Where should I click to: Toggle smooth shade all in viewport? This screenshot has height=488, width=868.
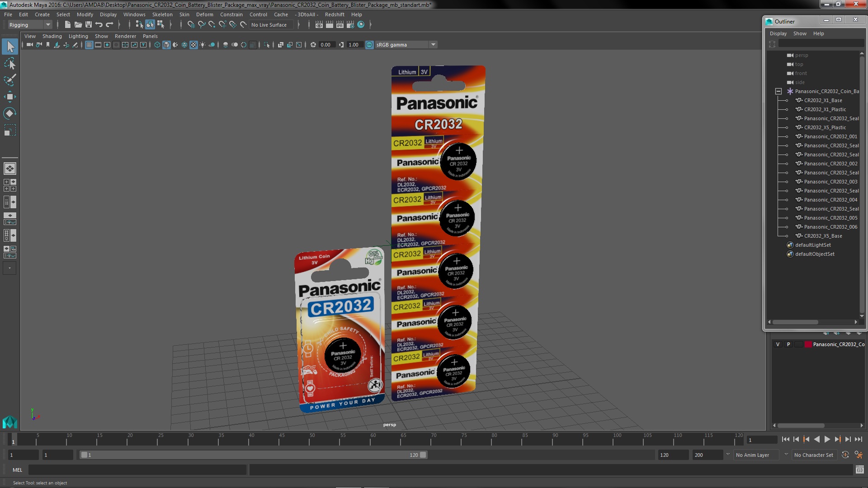pyautogui.click(x=166, y=45)
